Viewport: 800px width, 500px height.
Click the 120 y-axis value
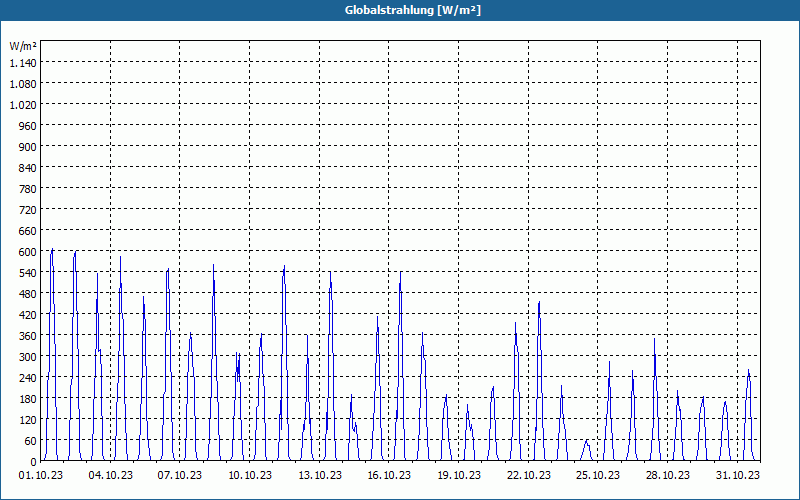pos(28,419)
